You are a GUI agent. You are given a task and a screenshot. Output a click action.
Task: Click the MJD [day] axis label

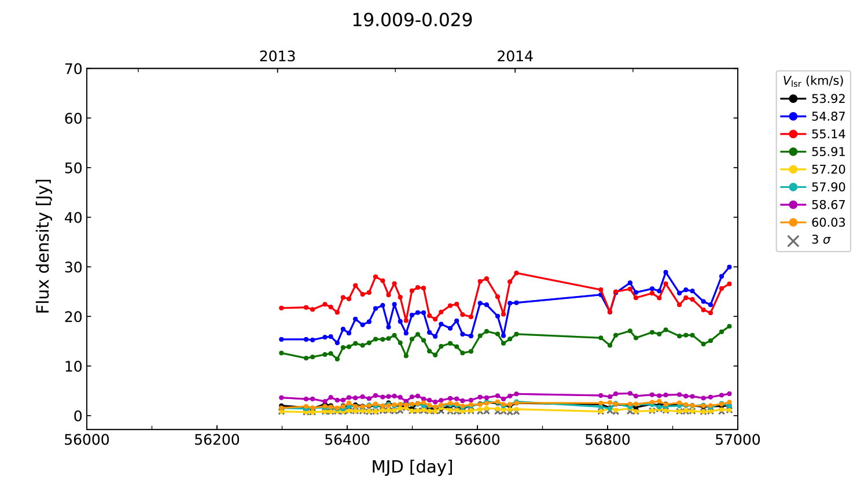point(412,467)
